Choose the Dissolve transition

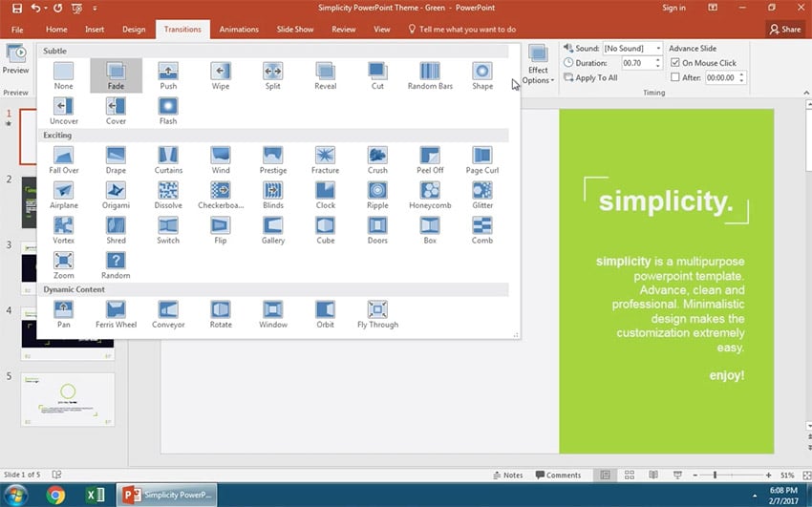click(168, 195)
